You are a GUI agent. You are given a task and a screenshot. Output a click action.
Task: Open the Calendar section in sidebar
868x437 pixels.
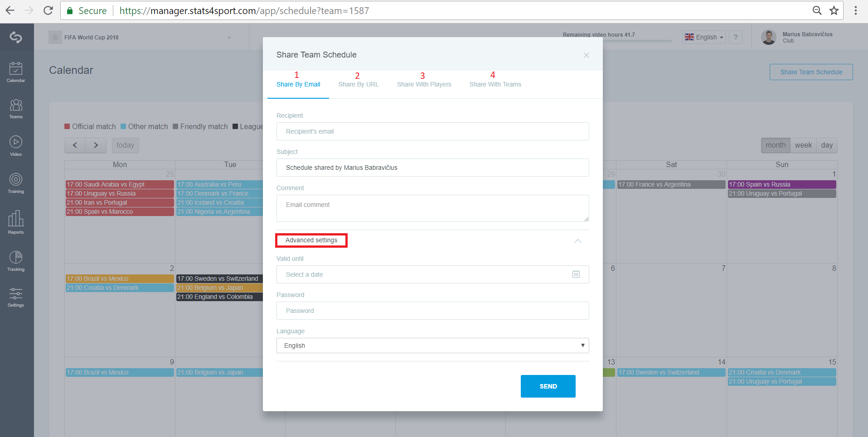(16, 72)
